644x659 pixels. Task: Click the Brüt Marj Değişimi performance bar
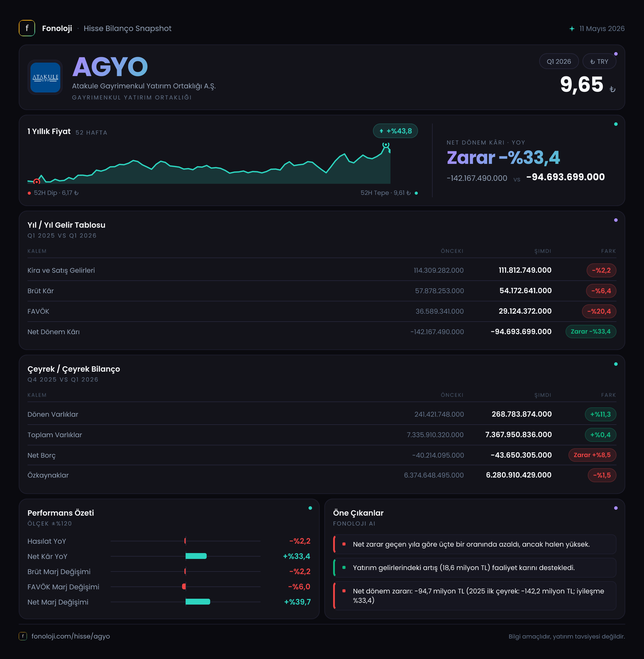click(x=185, y=572)
